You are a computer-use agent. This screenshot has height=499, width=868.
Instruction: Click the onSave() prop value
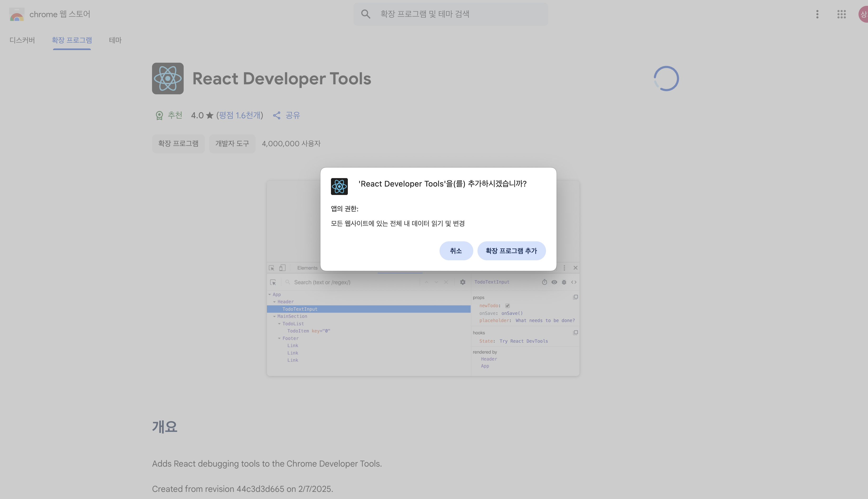click(x=512, y=313)
